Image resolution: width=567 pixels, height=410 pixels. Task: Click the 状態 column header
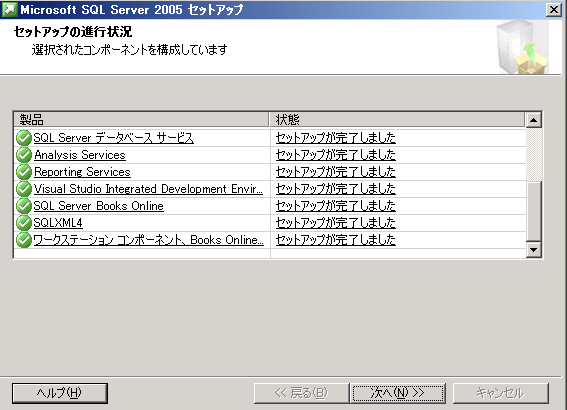tap(397, 119)
